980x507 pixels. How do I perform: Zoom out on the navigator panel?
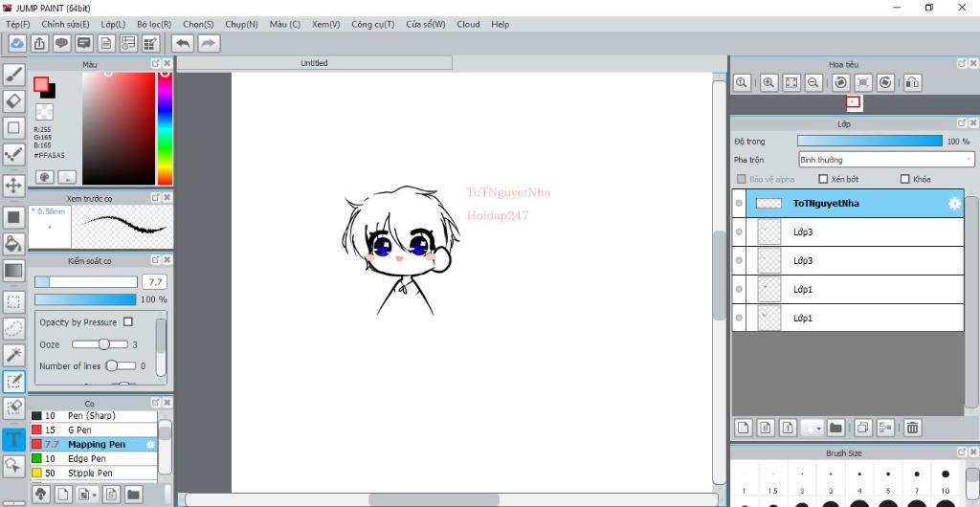(x=813, y=82)
